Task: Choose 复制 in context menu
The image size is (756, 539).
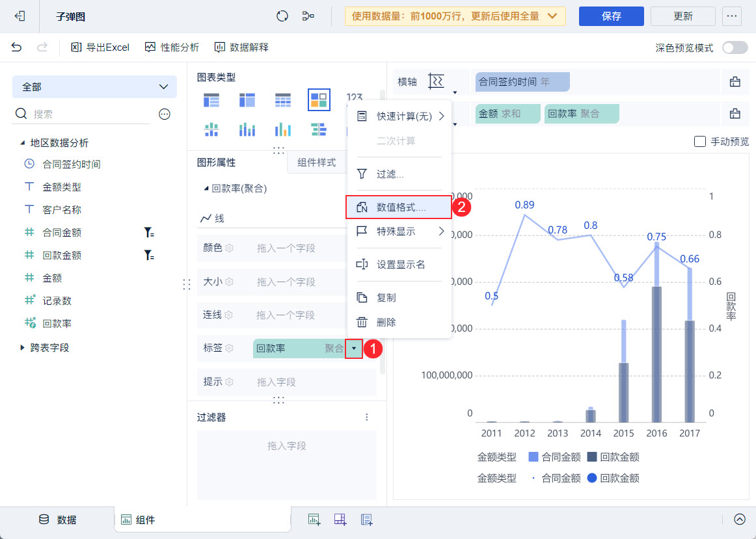Action: pyautogui.click(x=399, y=298)
